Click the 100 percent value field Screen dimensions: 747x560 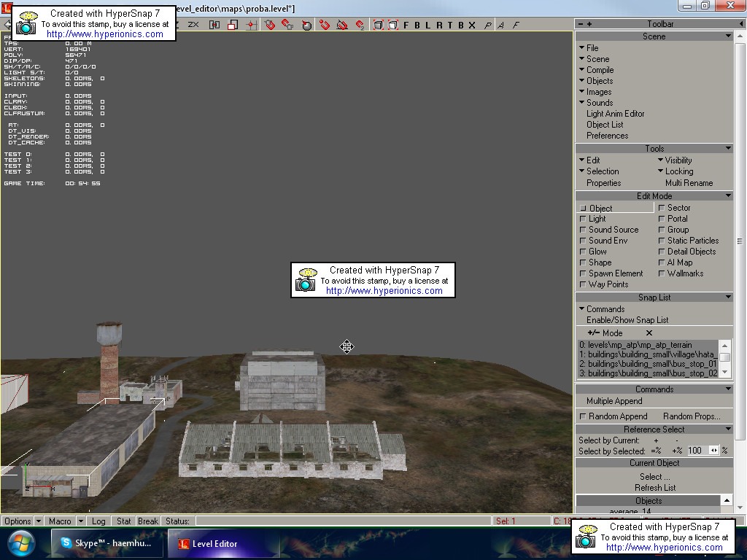698,451
